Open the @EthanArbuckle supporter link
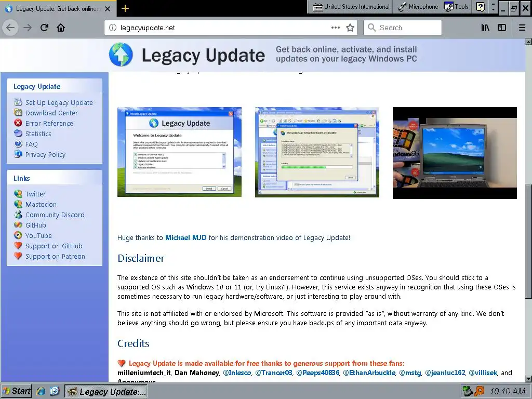This screenshot has width=532, height=399. click(x=369, y=373)
